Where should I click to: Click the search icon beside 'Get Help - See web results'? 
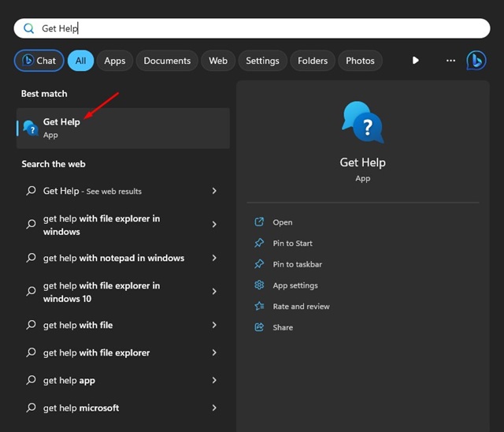(31, 191)
